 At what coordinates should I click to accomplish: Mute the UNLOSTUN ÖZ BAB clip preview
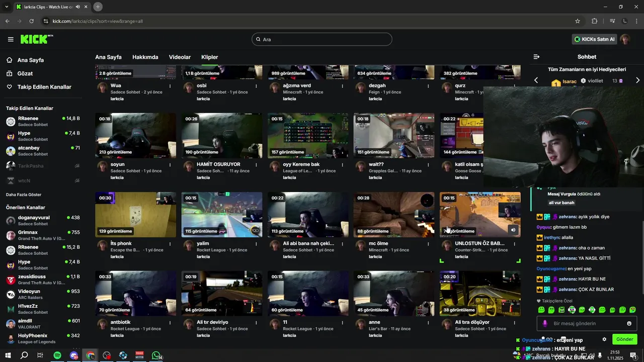(513, 230)
